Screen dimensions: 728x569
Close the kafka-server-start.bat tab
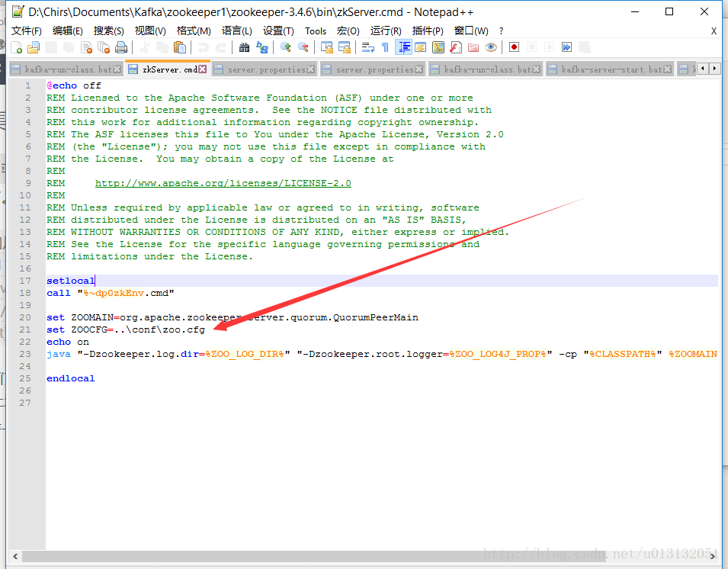(x=668, y=69)
